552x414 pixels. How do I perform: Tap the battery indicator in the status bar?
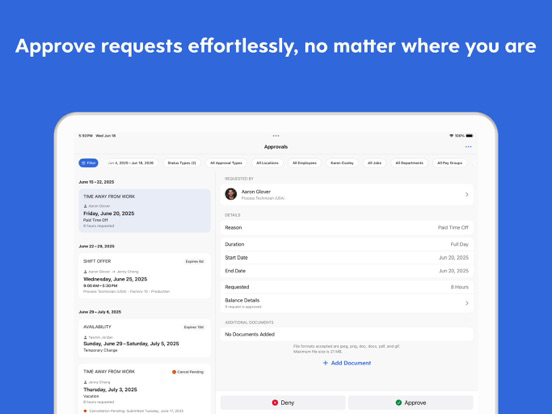pyautogui.click(x=470, y=136)
